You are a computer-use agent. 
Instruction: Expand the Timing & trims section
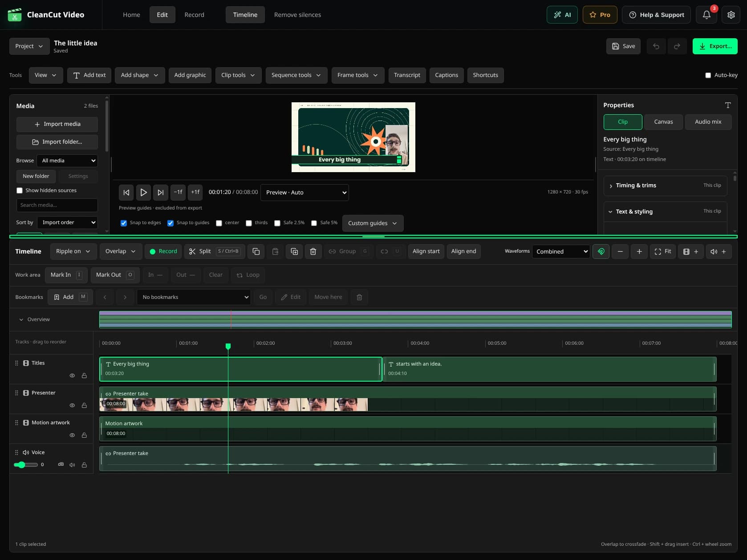coord(665,185)
